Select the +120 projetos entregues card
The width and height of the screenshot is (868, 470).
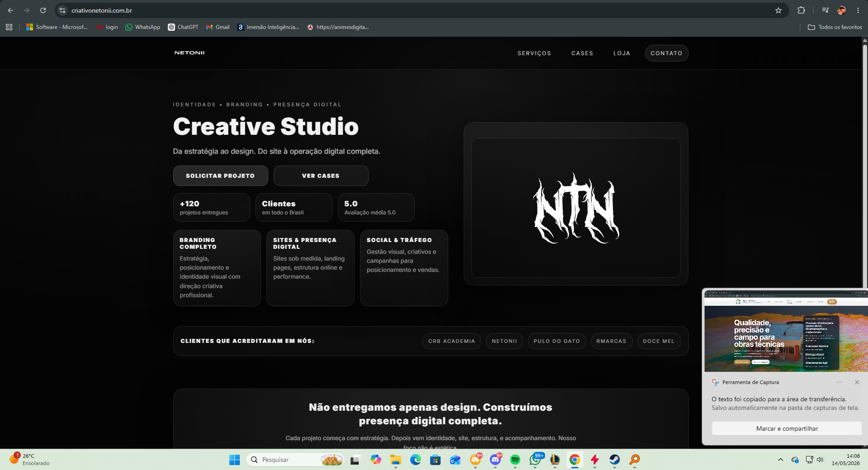coord(211,208)
